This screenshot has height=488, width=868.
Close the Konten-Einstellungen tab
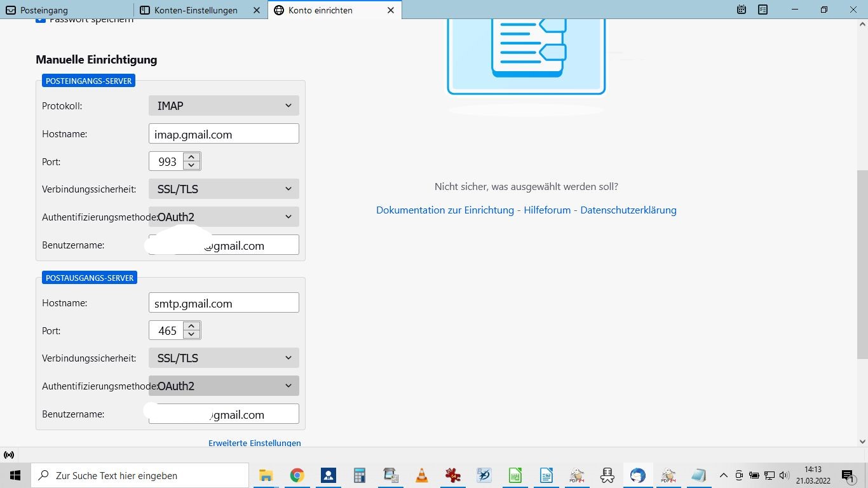257,10
